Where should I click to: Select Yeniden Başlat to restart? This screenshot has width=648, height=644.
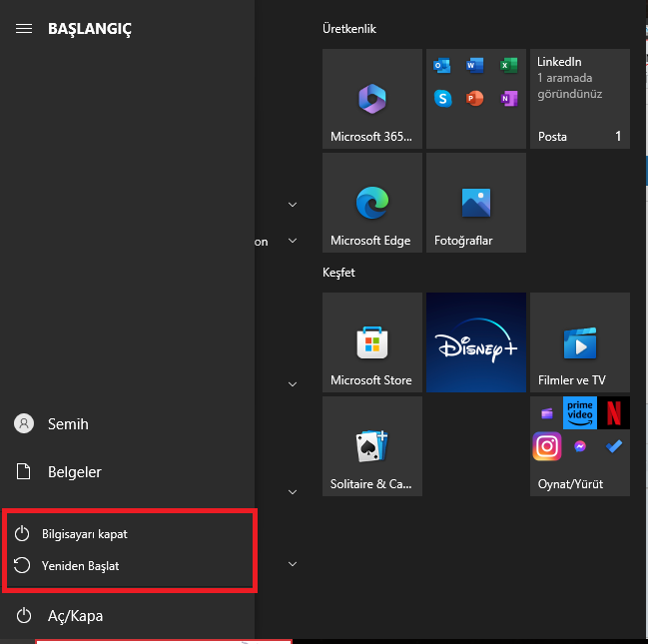pyautogui.click(x=129, y=565)
